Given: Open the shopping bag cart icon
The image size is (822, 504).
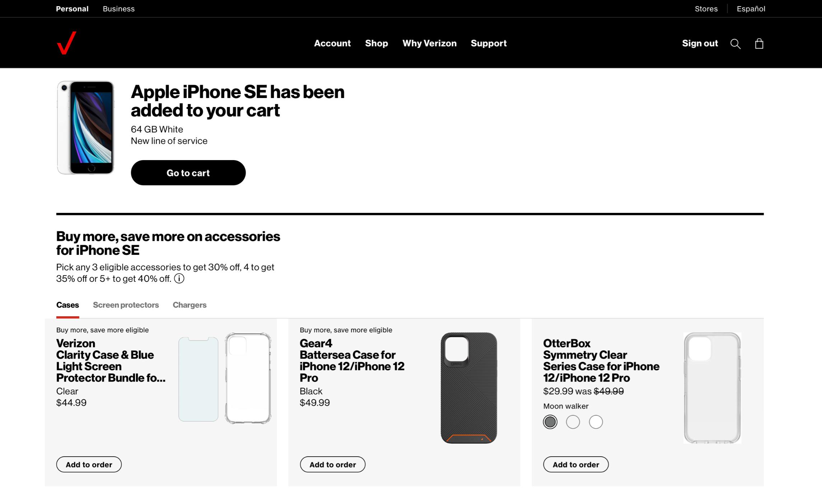Looking at the screenshot, I should tap(759, 44).
